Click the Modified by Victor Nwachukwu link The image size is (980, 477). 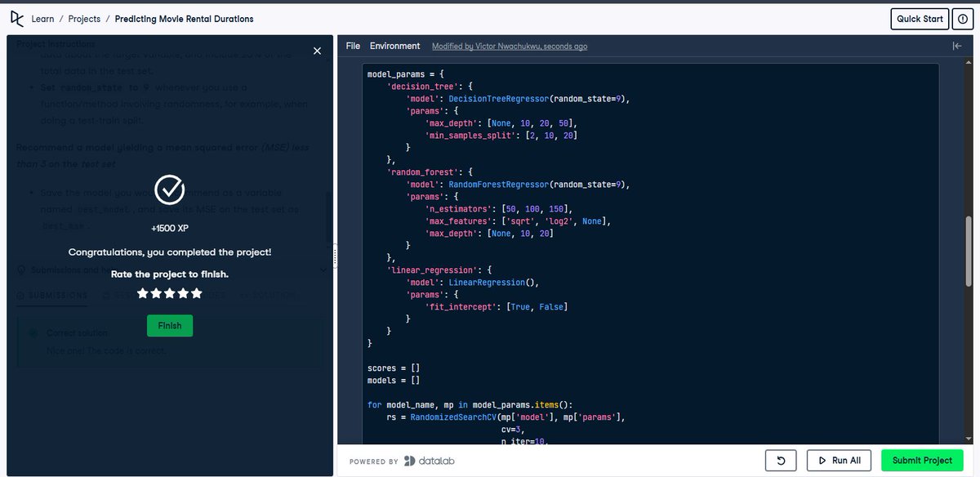(510, 47)
